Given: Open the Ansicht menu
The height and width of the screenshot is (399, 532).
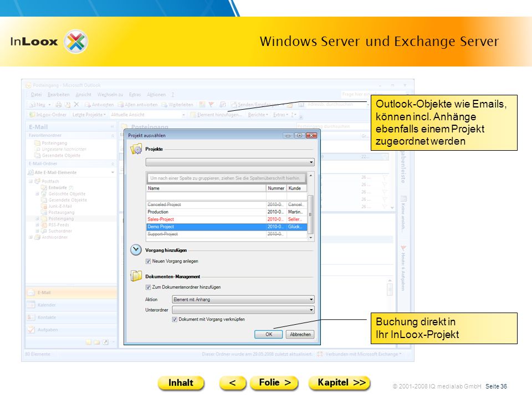Looking at the screenshot, I should (x=83, y=95).
